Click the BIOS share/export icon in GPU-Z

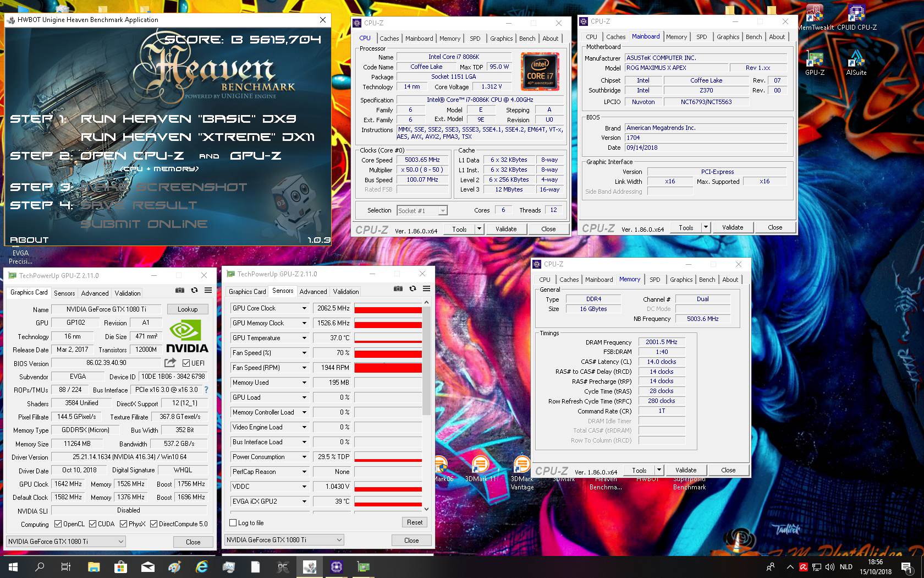[170, 363]
